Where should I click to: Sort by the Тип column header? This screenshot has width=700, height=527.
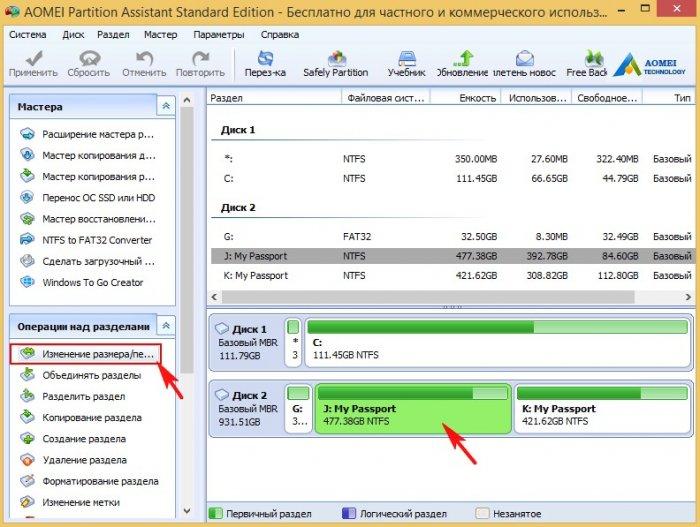pyautogui.click(x=669, y=98)
